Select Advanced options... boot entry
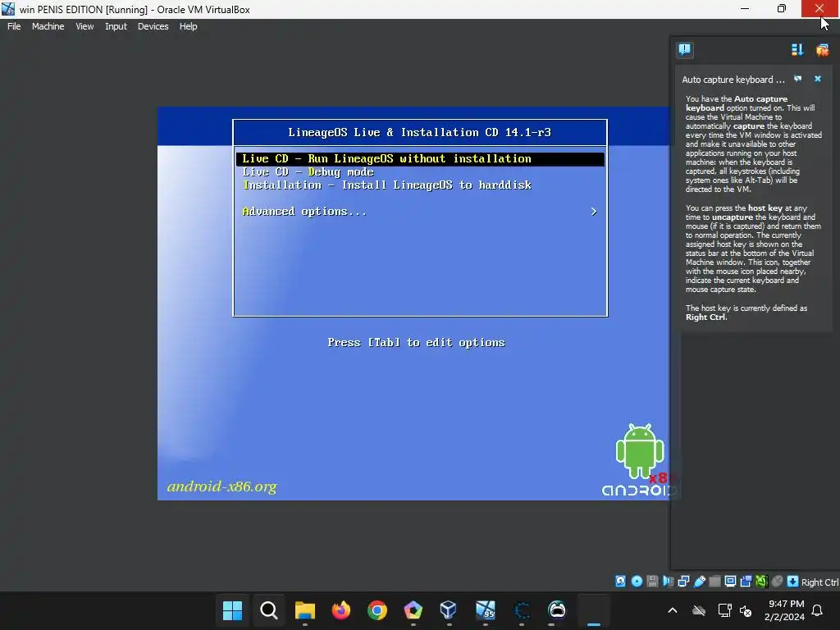Image resolution: width=840 pixels, height=630 pixels. coord(304,212)
